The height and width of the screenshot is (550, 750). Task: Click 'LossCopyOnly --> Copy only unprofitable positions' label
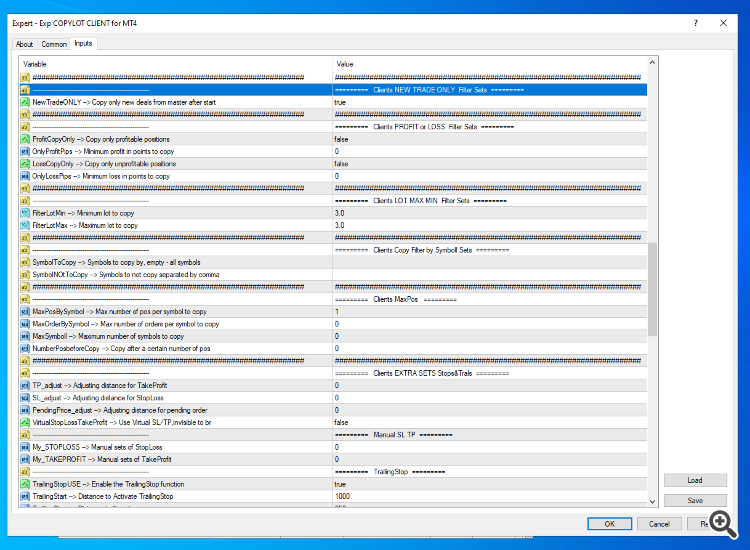(x=104, y=164)
